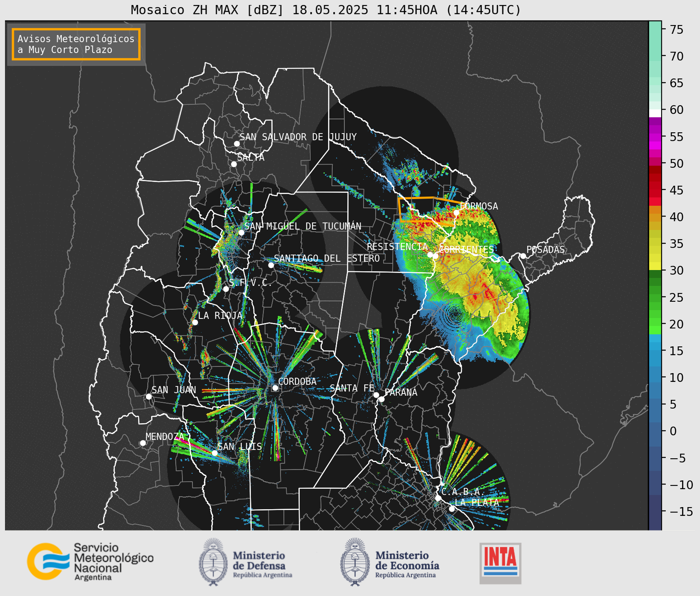Image resolution: width=700 pixels, height=596 pixels.
Task: Click the San Miguel de Tucumán marker dot
Action: (241, 232)
